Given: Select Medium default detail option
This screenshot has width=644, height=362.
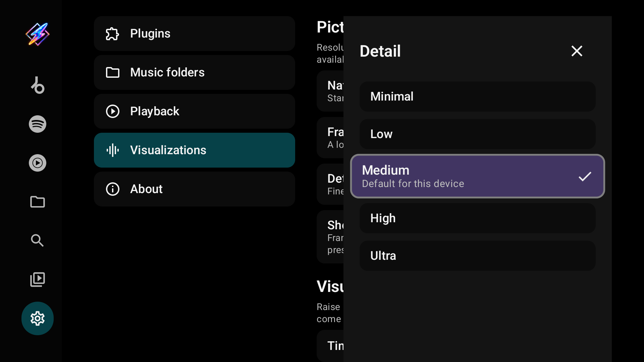Looking at the screenshot, I should click(478, 176).
